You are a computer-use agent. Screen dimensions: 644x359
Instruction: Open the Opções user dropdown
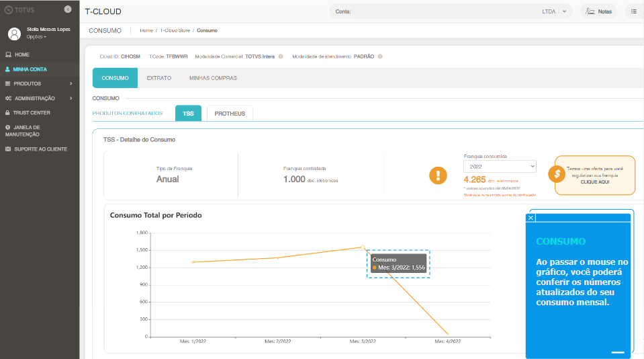point(36,36)
